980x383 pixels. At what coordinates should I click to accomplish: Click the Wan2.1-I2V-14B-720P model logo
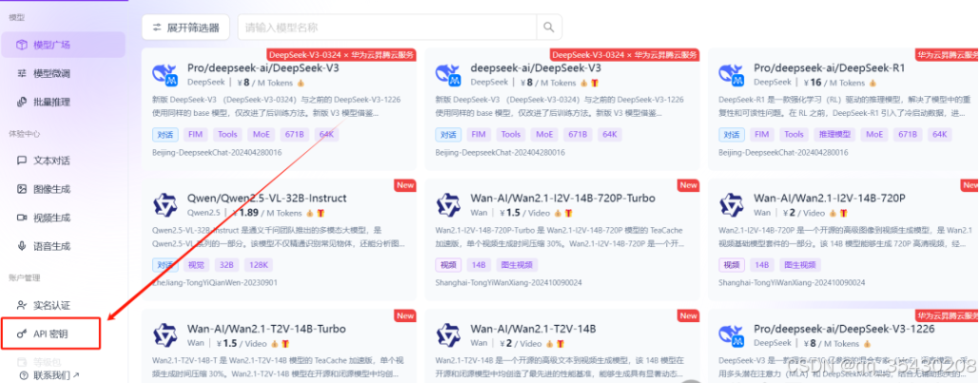click(732, 205)
